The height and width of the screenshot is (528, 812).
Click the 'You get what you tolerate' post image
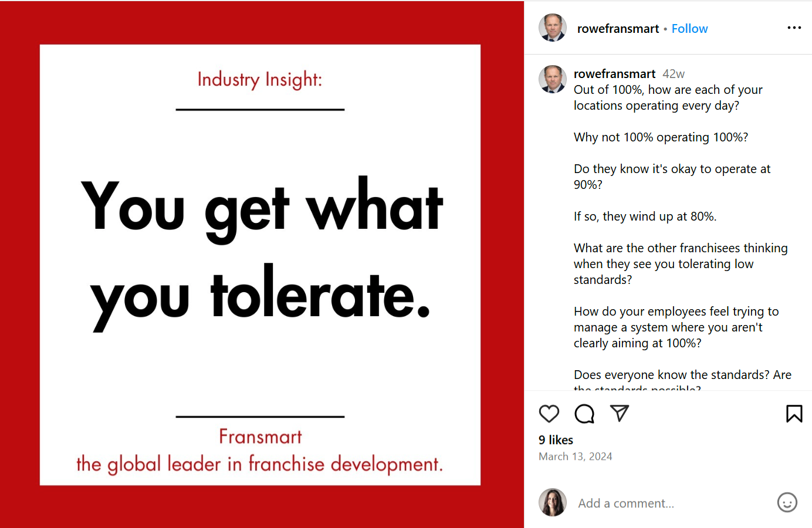click(x=260, y=265)
